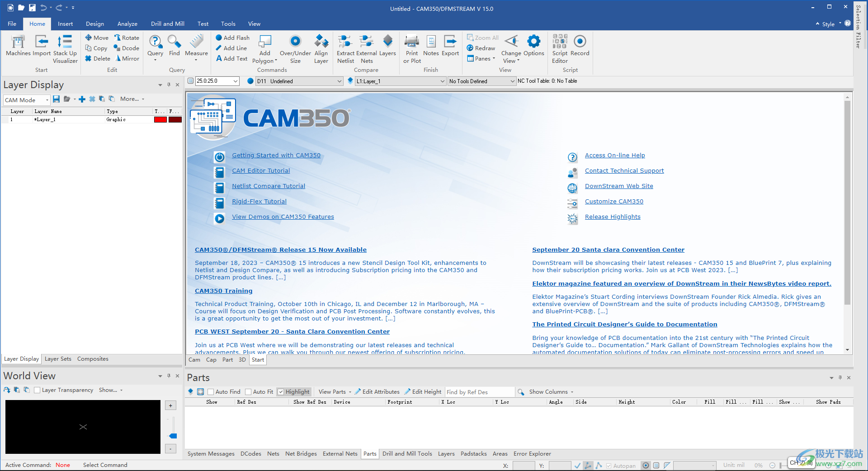868x471 pixels.
Task: Open the Options gear
Action: (534, 46)
